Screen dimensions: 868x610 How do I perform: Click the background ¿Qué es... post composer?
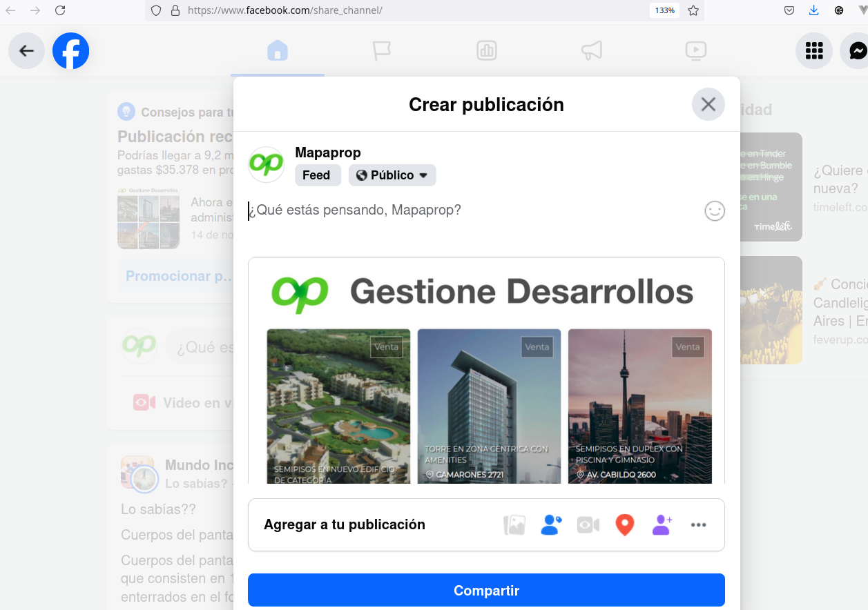pyautogui.click(x=199, y=347)
